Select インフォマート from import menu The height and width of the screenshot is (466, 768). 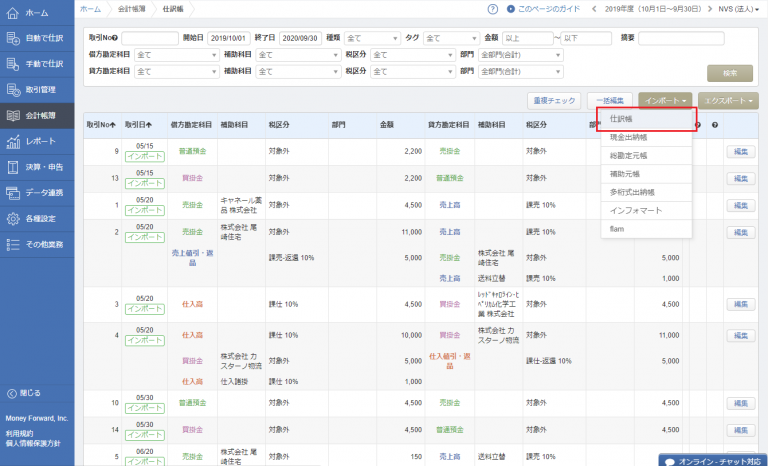click(x=647, y=211)
